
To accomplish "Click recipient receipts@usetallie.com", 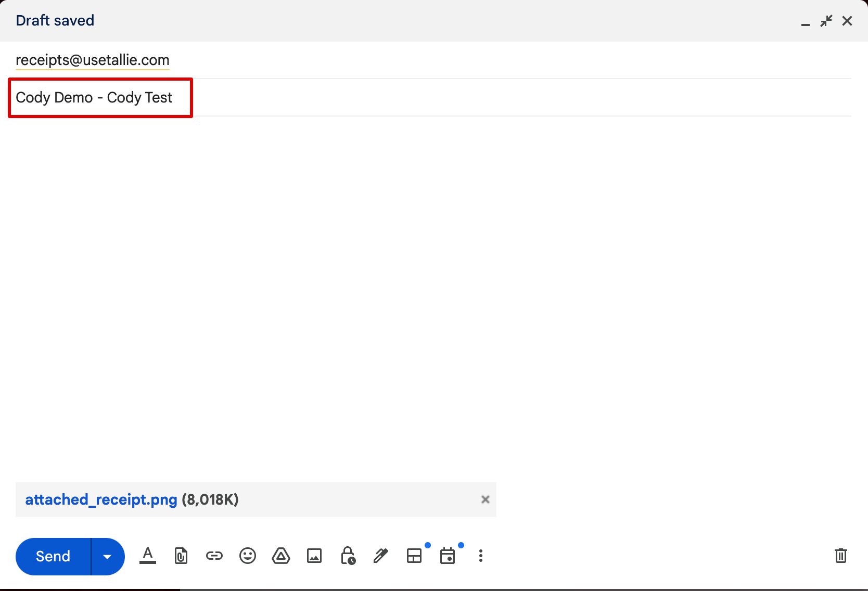I will click(x=93, y=60).
